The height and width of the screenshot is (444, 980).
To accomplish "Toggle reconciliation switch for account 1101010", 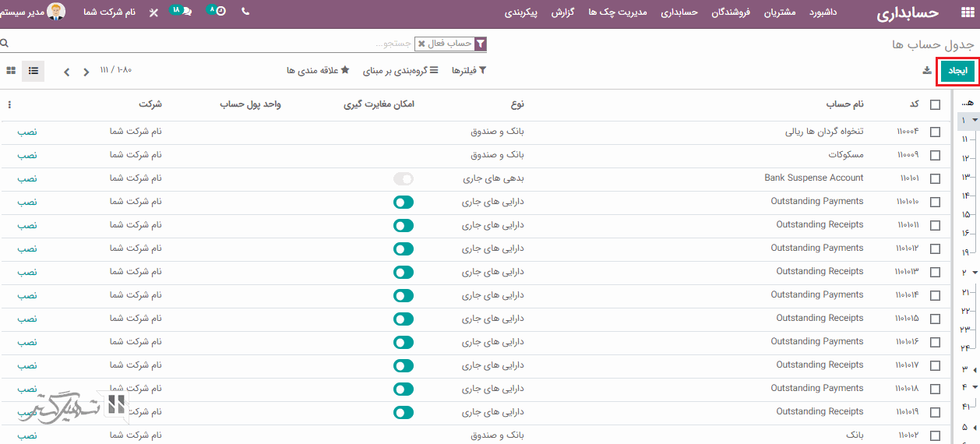I will 404,203.
